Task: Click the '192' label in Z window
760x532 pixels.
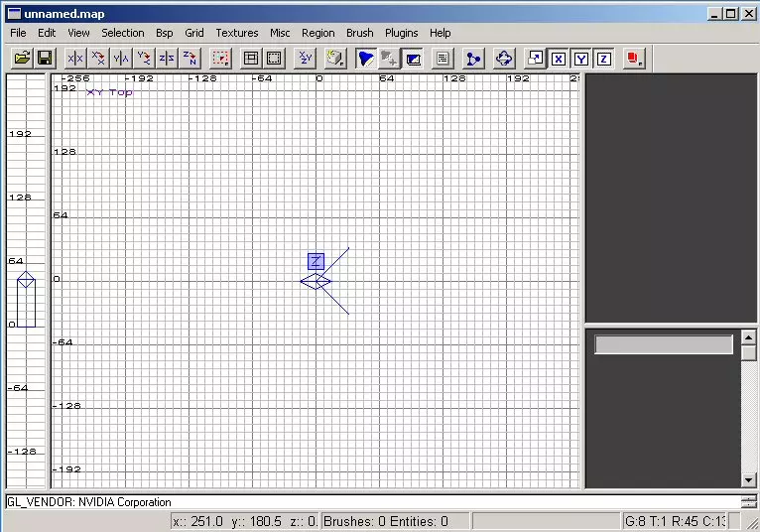Action: tap(20, 133)
